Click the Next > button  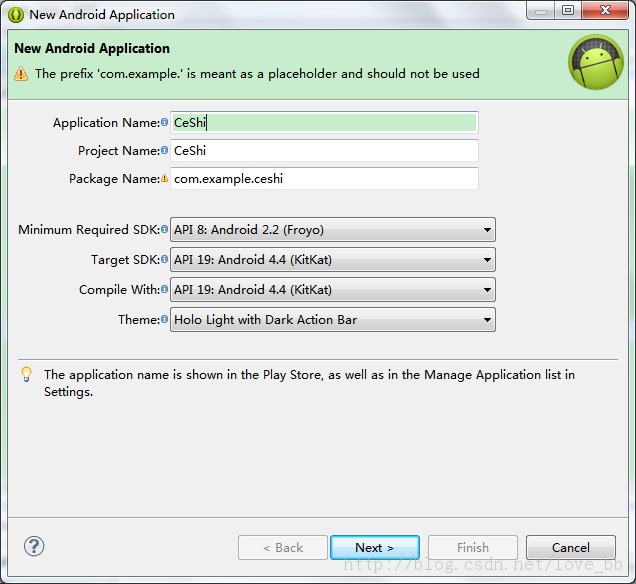point(375,548)
